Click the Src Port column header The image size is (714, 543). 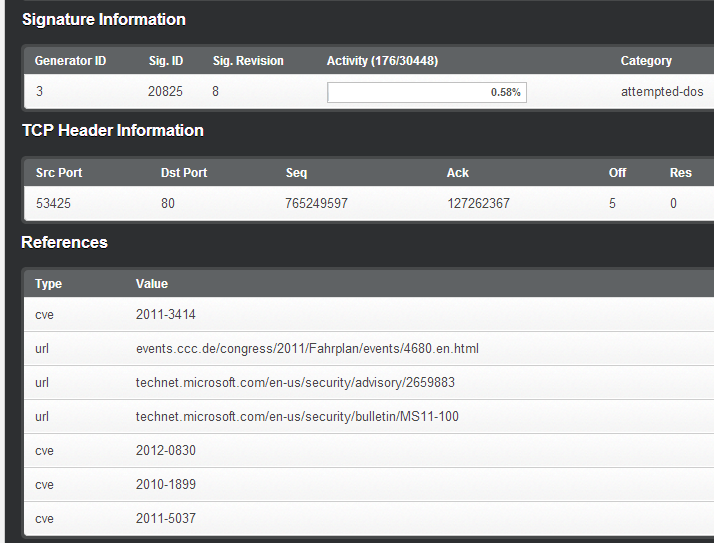pos(59,173)
